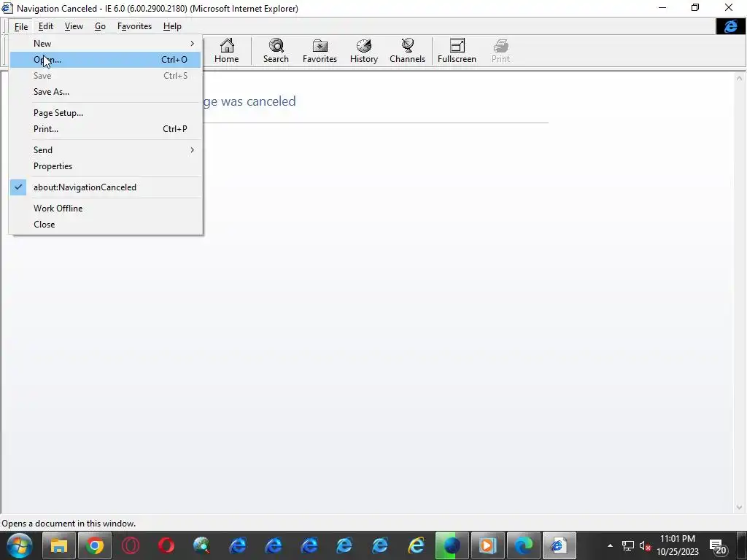Open the History toolbar button
Viewport: 747px width, 560px height.
364,51
